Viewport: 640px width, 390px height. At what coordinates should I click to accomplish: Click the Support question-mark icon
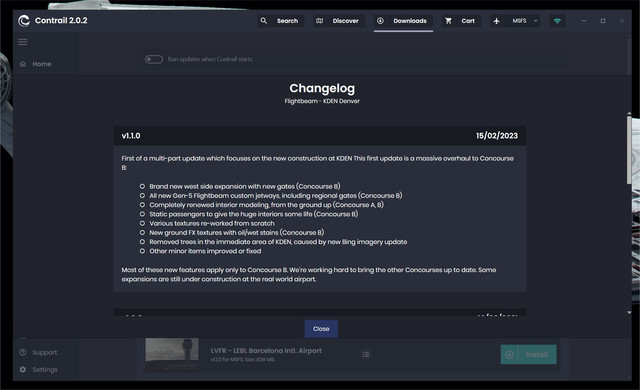pos(23,352)
